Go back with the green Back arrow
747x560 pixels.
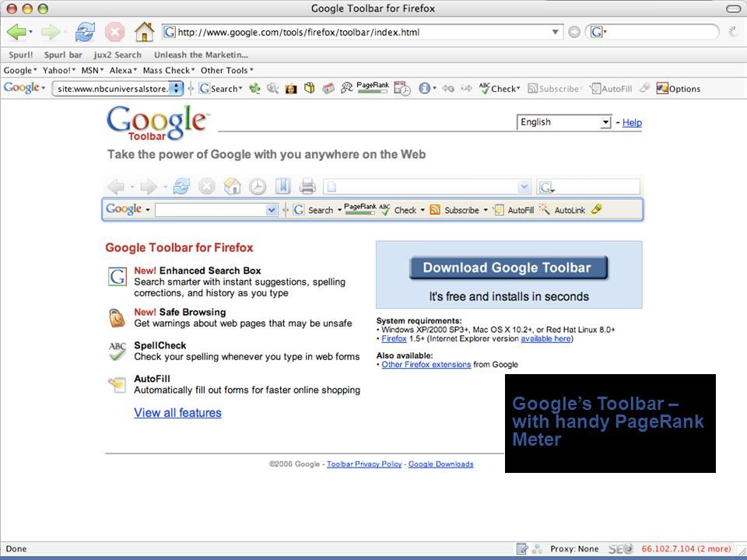16,33
